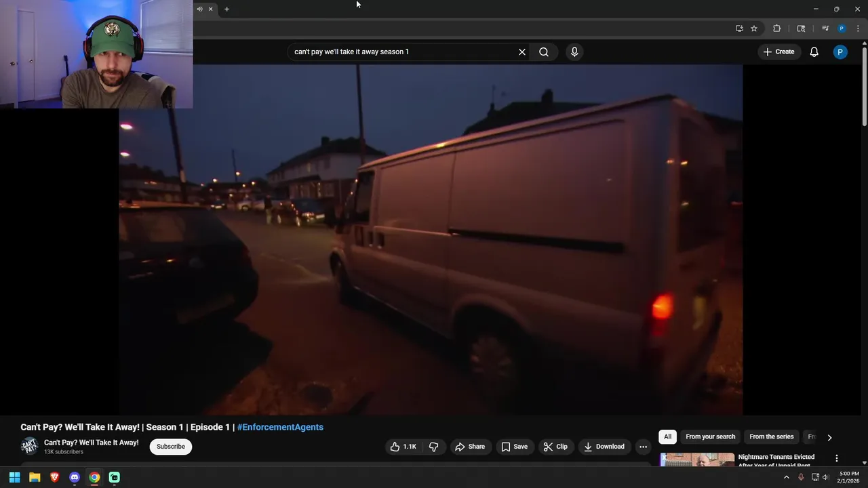Image resolution: width=868 pixels, height=488 pixels.
Task: Close the current browser tab
Action: [x=210, y=9]
